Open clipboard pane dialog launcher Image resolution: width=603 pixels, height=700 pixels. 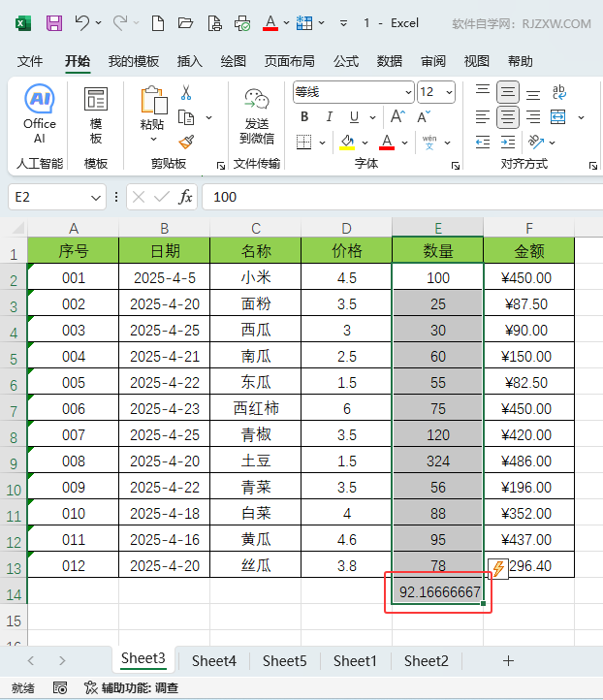click(x=220, y=166)
